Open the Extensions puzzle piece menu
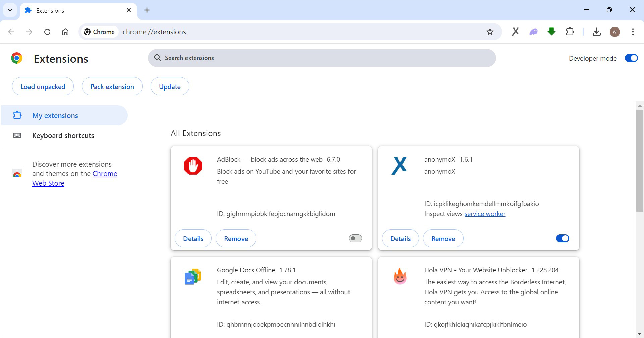The width and height of the screenshot is (644, 338). point(570,32)
